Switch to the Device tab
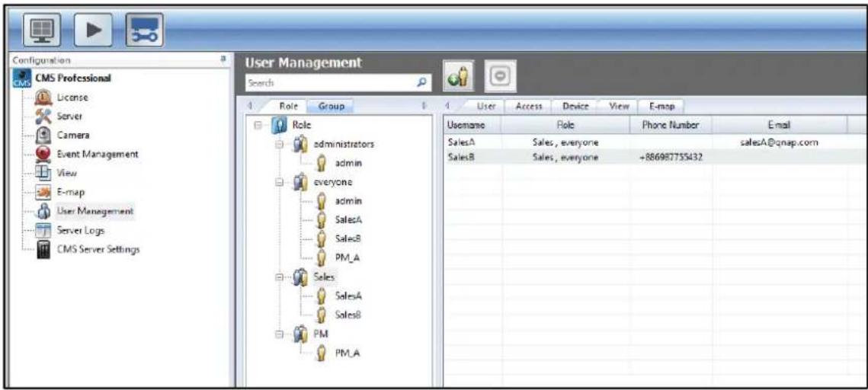868x390 pixels. coord(574,106)
